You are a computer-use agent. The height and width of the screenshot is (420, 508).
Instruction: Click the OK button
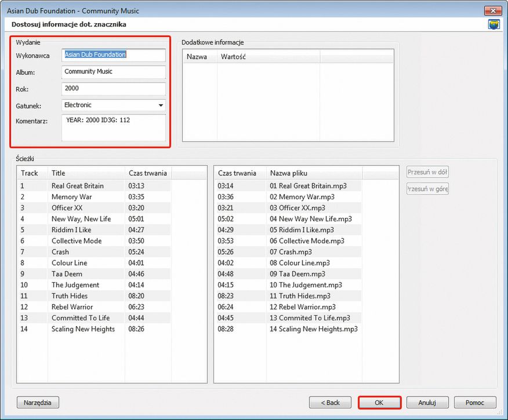point(379,403)
